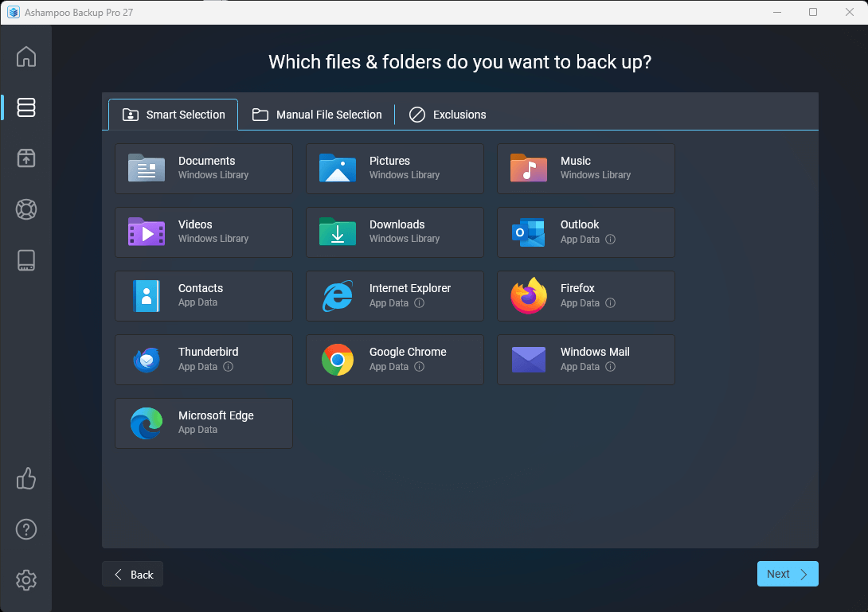Stay on the Smart Selection tab
Image resolution: width=868 pixels, height=612 pixels.
click(173, 114)
